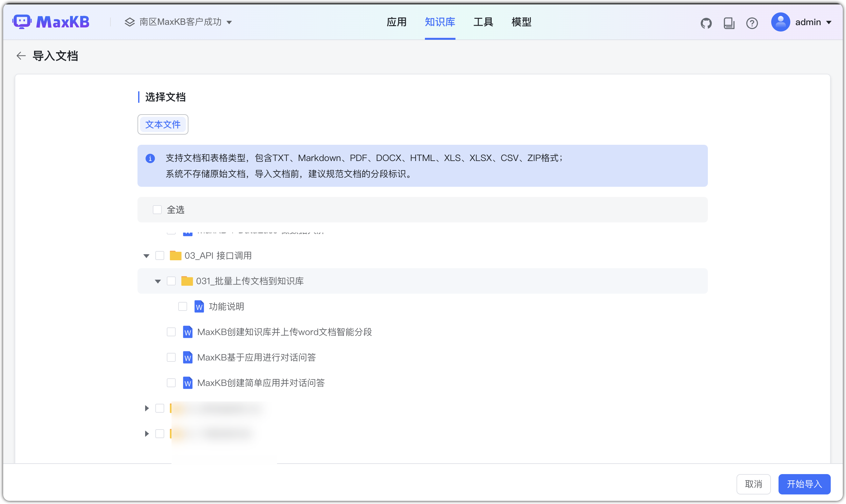The height and width of the screenshot is (504, 846).
Task: Click the documentation icon in the top bar
Action: point(729,23)
